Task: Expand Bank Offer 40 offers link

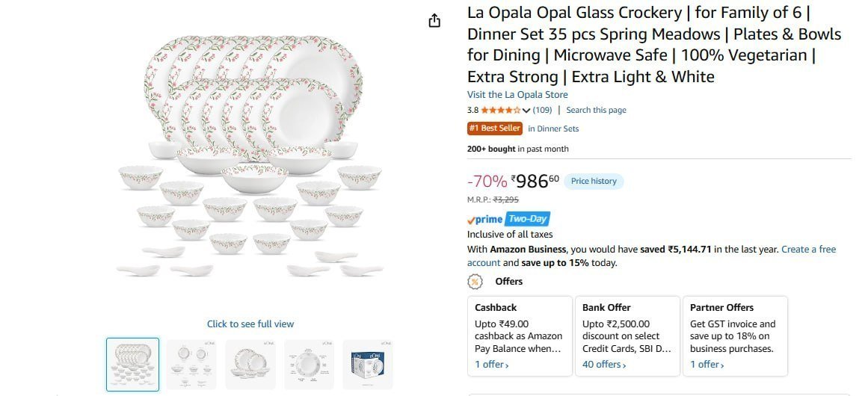Action: coord(604,365)
